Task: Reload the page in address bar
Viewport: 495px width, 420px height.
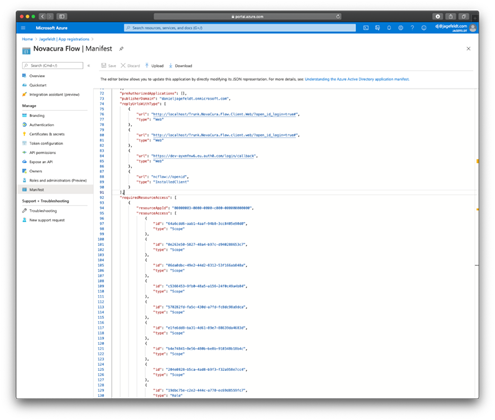Action: 338,16
